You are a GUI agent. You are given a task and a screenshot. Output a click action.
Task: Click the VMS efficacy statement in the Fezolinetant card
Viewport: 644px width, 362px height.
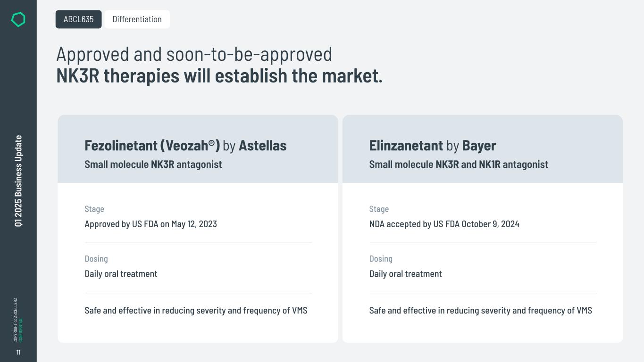196,311
